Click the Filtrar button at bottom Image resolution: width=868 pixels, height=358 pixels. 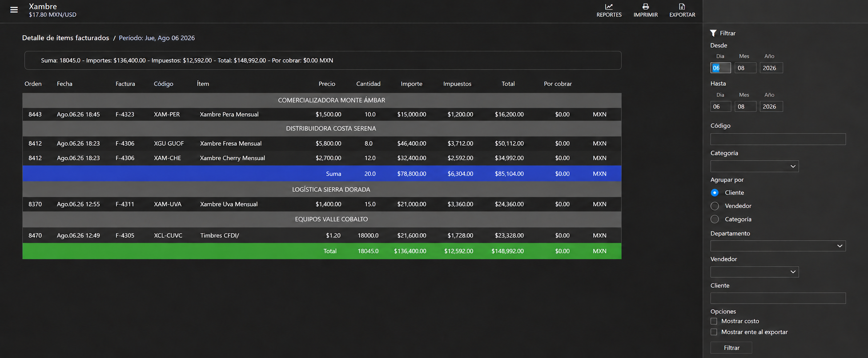point(731,348)
